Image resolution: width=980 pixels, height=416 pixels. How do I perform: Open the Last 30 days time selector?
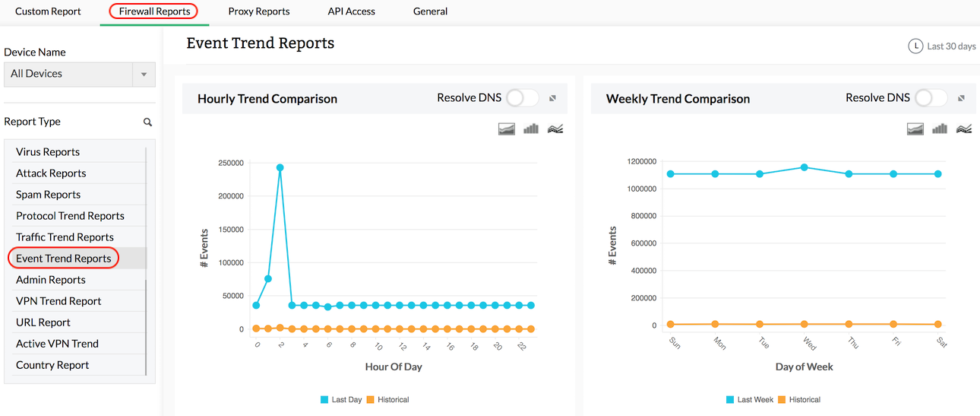click(x=950, y=46)
